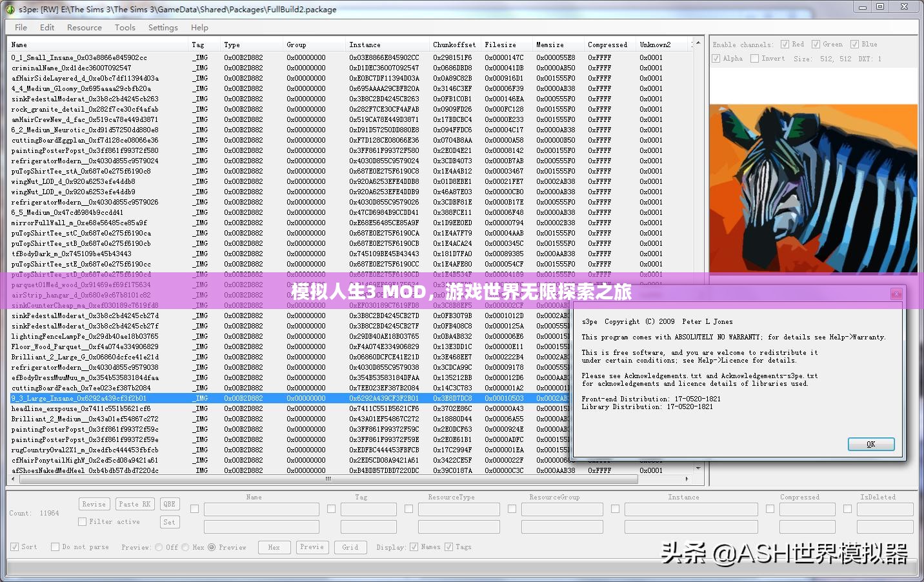This screenshot has width=924, height=582.
Task: Select row 0_1_Small_Insane_0x03e8866e845902cc
Action: point(350,57)
